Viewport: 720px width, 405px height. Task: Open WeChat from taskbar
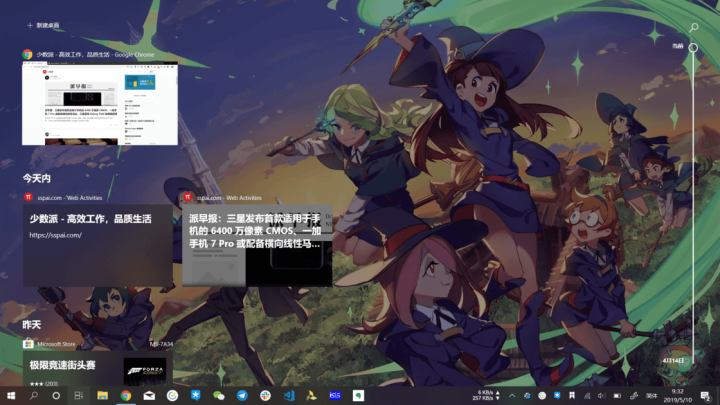click(x=219, y=395)
